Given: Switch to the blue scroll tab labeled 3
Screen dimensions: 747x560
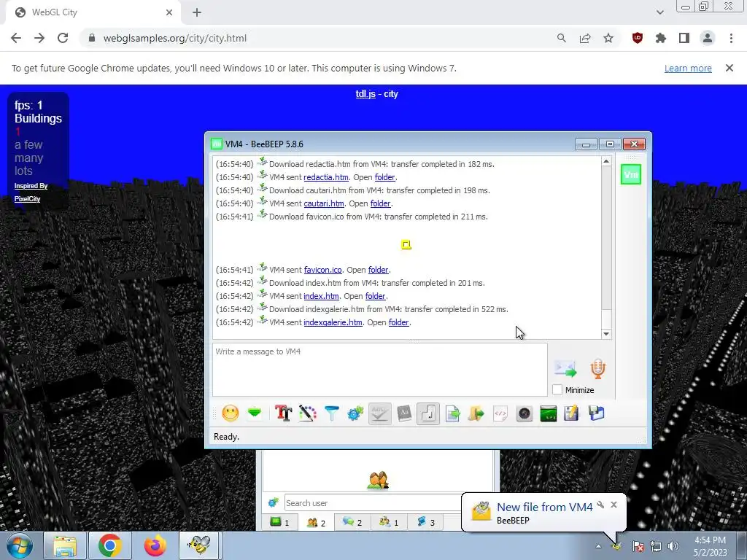Looking at the screenshot, I should coord(425,522).
